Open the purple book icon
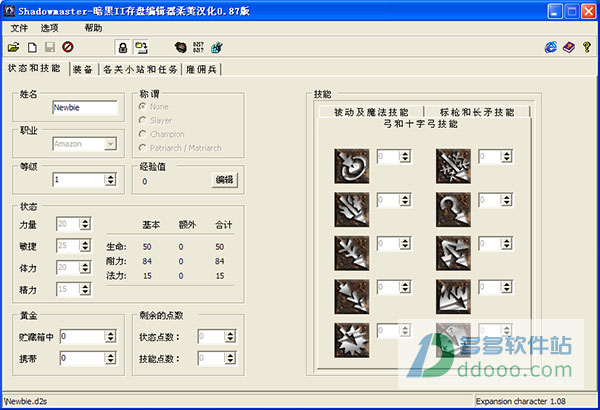The image size is (600, 410). [569, 47]
